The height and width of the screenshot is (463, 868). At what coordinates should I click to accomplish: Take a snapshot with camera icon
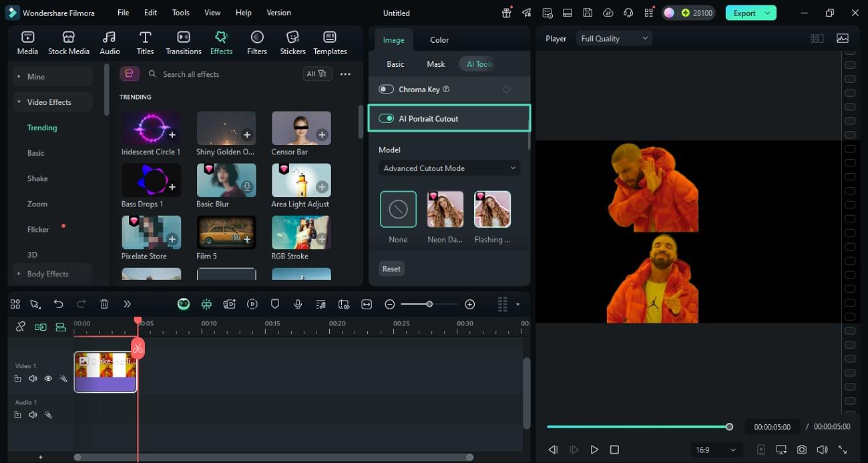(x=802, y=450)
